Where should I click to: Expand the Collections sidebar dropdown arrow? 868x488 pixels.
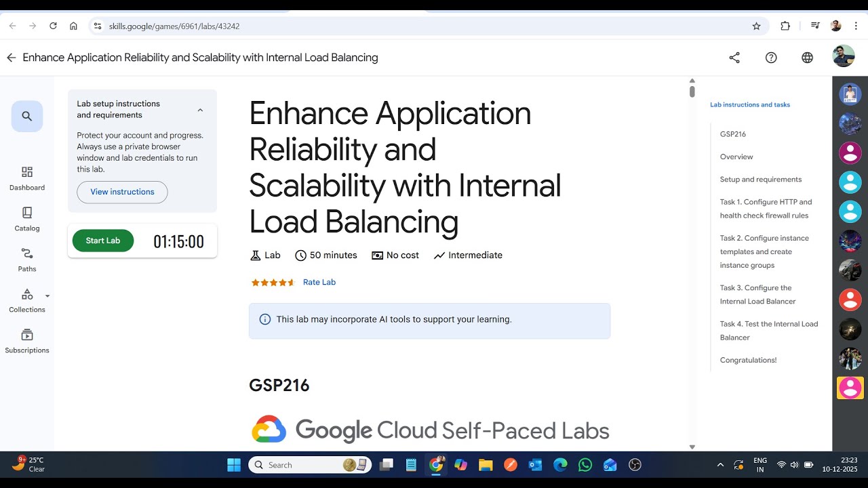[47, 296]
